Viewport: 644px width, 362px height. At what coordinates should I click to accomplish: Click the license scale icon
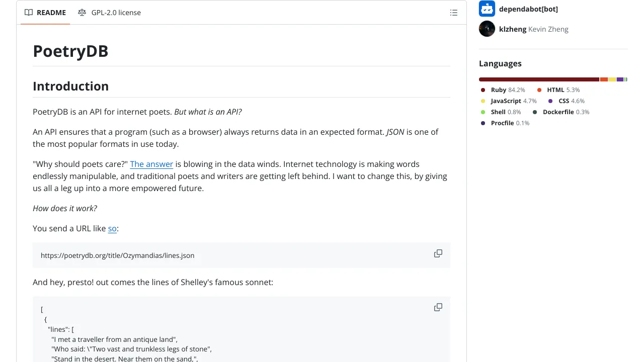coord(82,13)
